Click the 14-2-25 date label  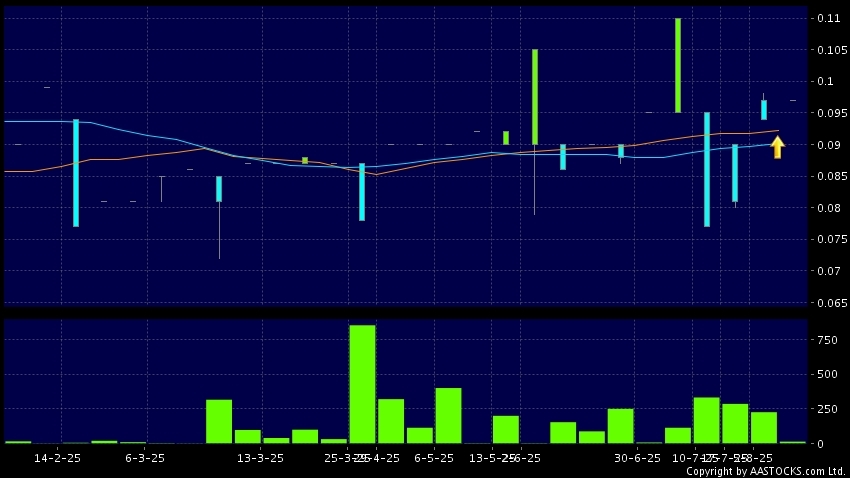(57, 458)
